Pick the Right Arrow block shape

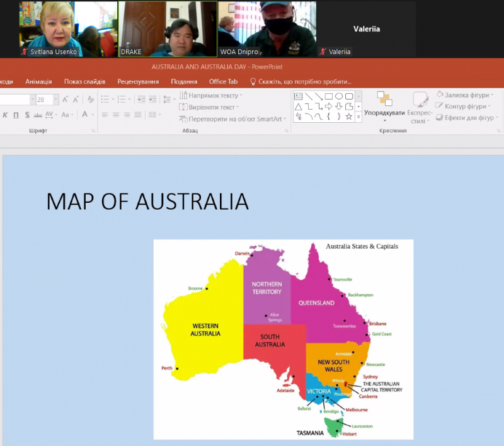[329, 106]
